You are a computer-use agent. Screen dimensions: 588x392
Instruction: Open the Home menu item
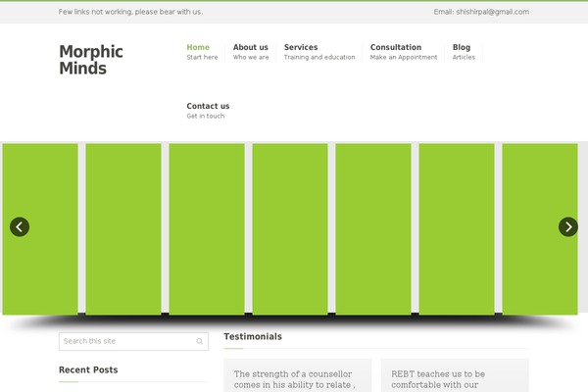202,52
